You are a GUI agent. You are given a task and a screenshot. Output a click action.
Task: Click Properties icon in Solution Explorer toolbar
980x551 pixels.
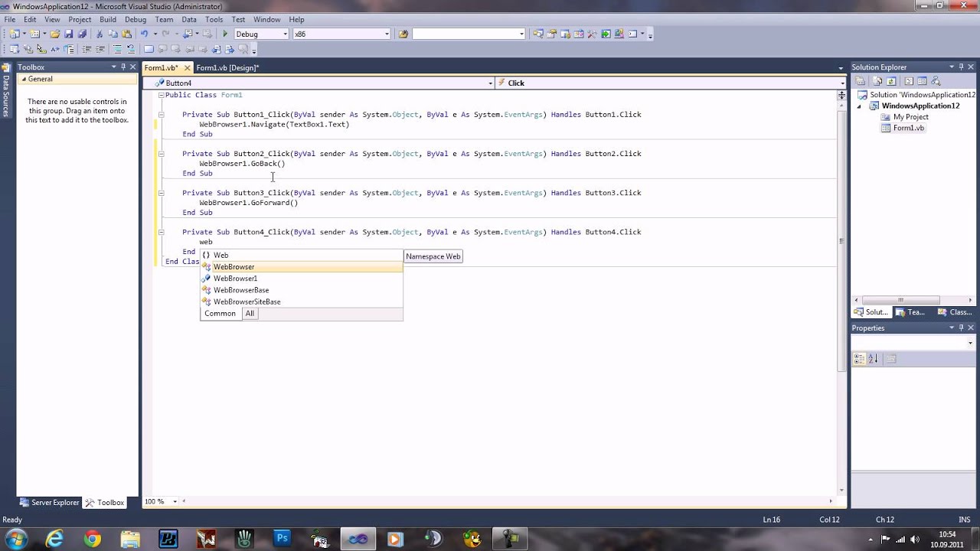(x=860, y=81)
